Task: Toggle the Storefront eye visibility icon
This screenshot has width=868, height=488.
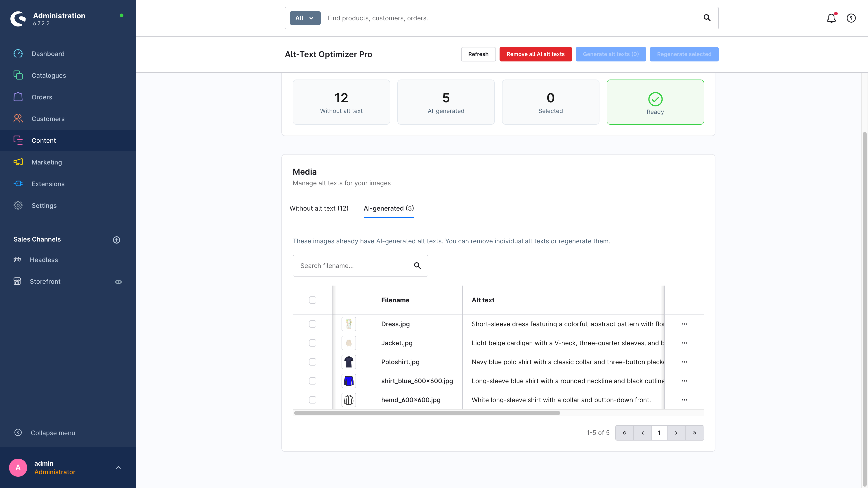Action: pyautogui.click(x=118, y=282)
